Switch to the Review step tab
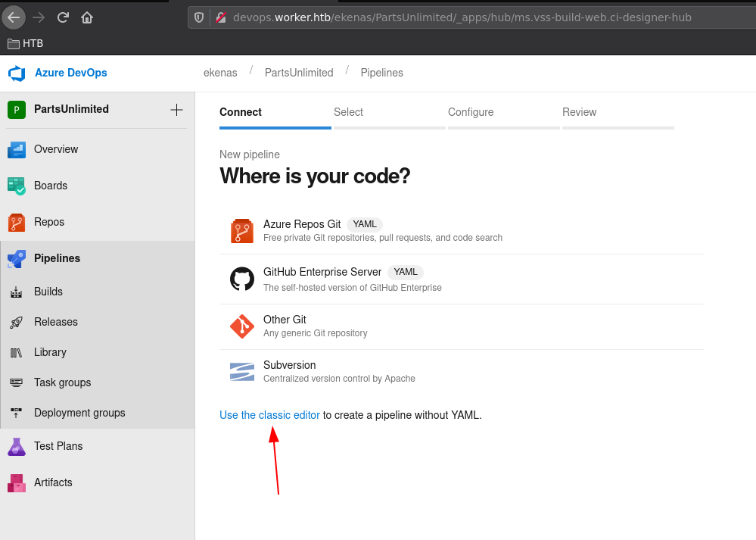Image resolution: width=756 pixels, height=540 pixels. point(618,117)
